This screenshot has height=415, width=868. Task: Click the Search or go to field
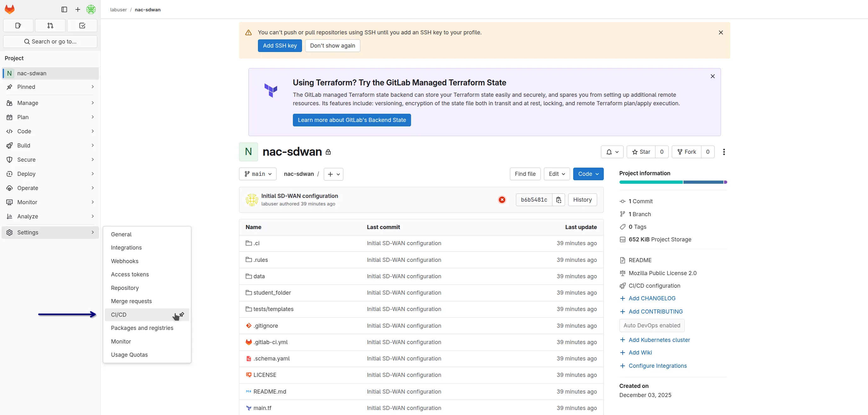tap(50, 41)
